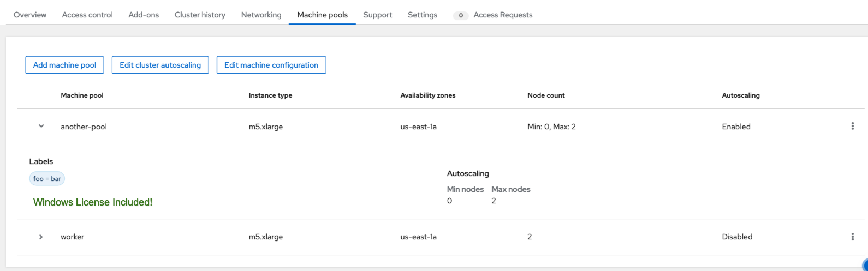868x271 pixels.
Task: Switch to the Overview tab
Action: (30, 15)
